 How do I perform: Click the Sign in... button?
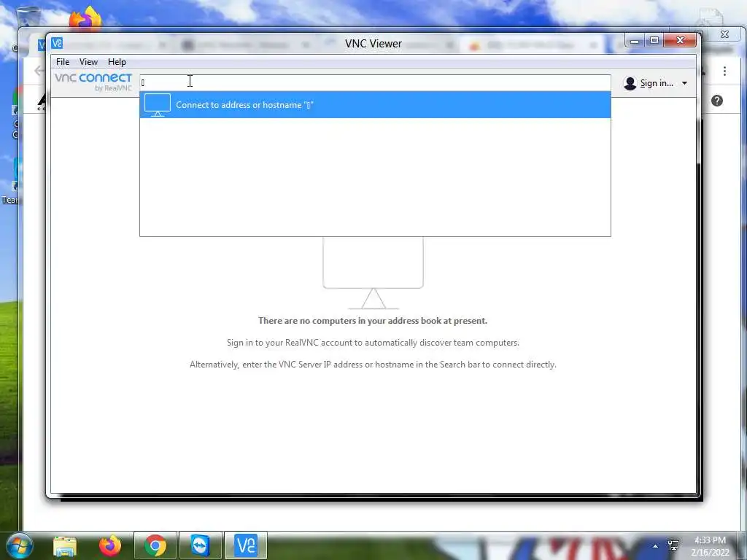657,83
